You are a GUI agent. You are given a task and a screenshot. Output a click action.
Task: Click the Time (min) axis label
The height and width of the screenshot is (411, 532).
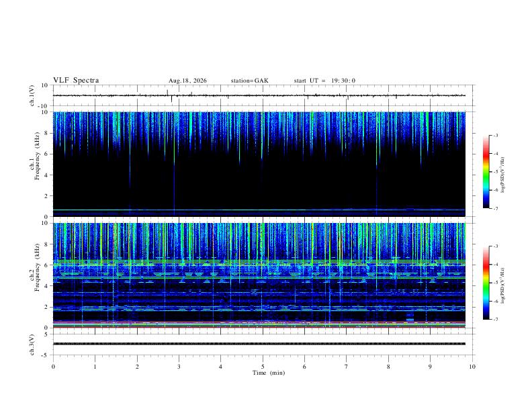269,373
